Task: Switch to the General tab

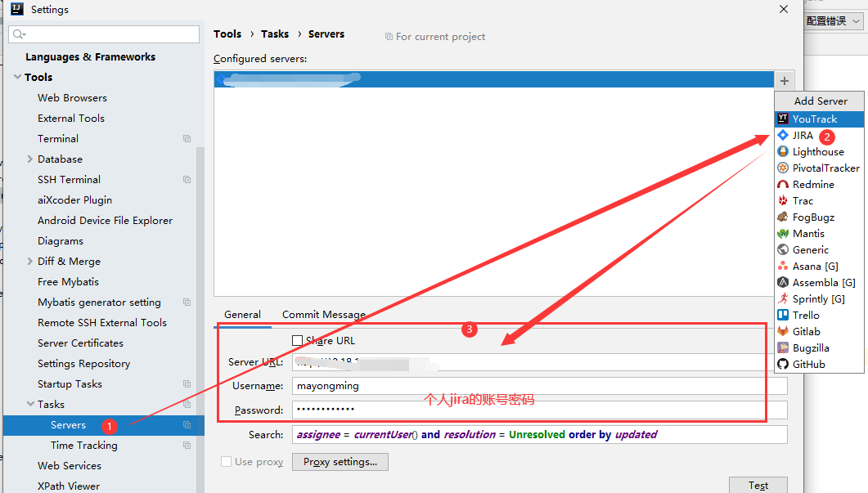Action: coord(242,314)
